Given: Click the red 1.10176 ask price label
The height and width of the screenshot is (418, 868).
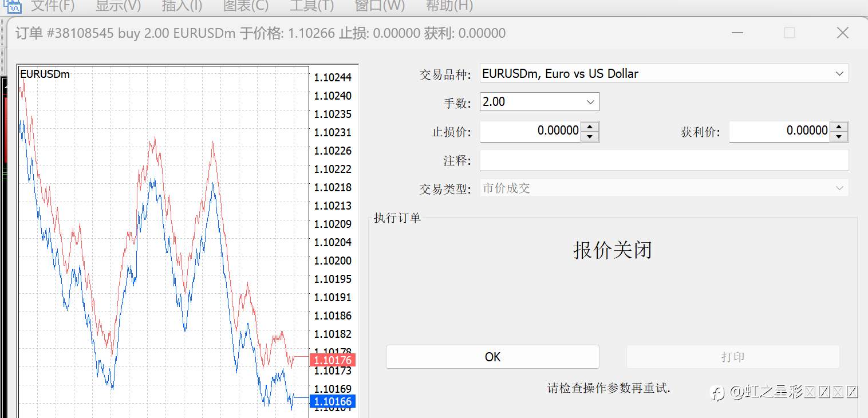Looking at the screenshot, I should tap(333, 360).
